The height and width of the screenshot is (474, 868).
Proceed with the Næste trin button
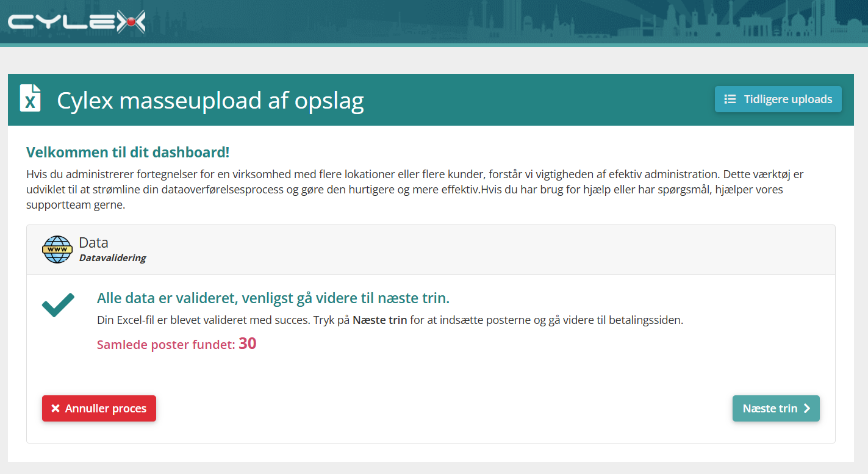pyautogui.click(x=776, y=409)
